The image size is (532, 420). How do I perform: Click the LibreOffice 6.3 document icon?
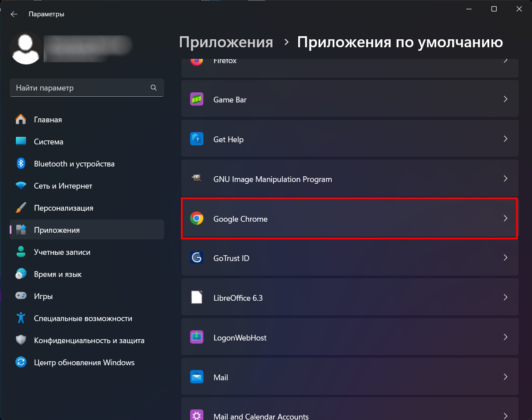pos(197,298)
